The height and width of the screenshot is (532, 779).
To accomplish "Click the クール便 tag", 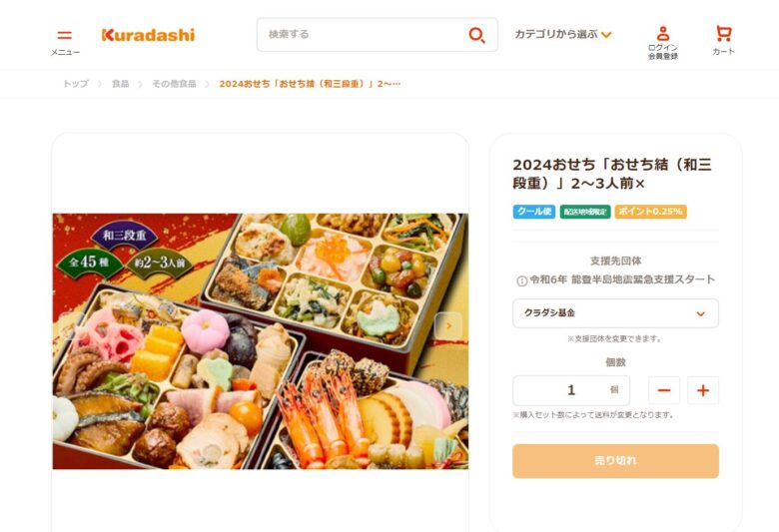I will click(534, 212).
